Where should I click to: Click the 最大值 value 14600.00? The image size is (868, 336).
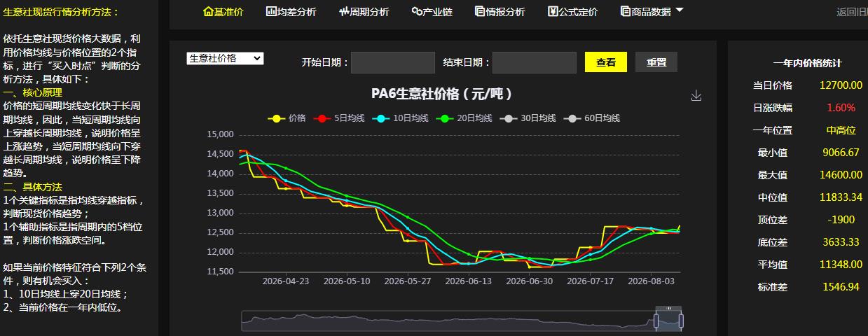[841, 175]
